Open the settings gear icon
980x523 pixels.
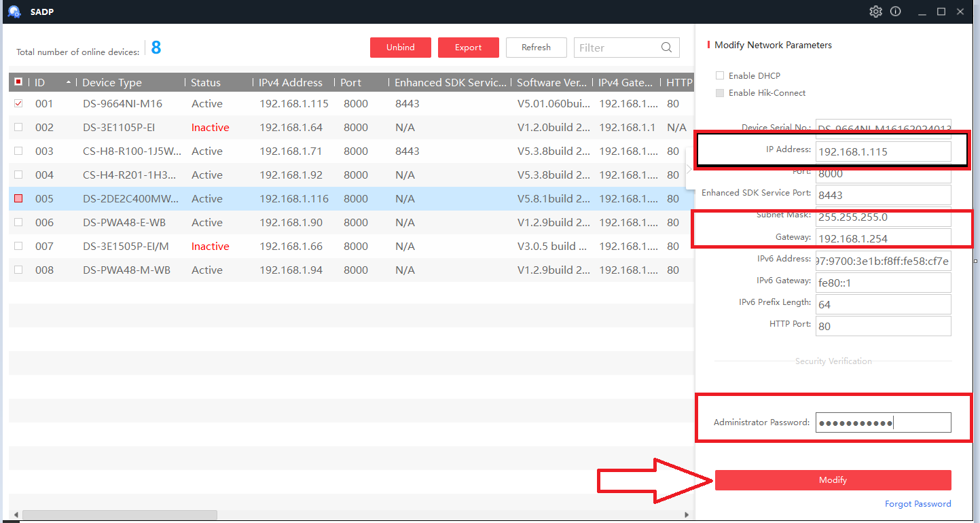[875, 12]
